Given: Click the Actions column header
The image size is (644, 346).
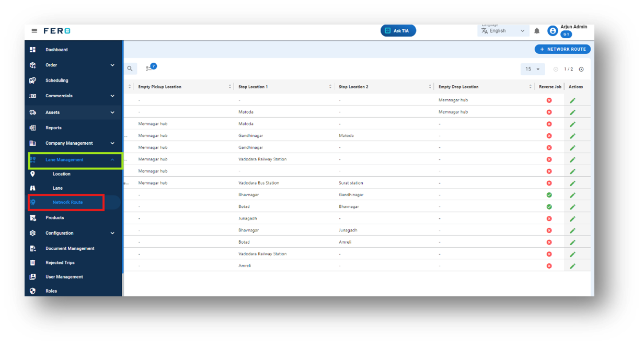Looking at the screenshot, I should point(576,87).
